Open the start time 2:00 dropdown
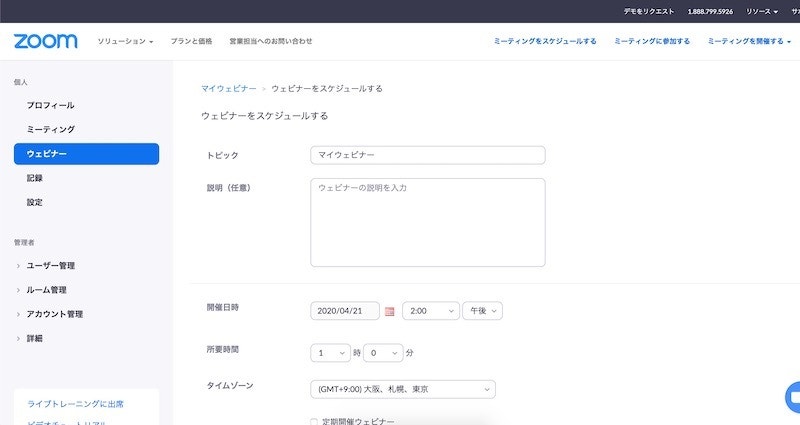The height and width of the screenshot is (425, 800). pyautogui.click(x=430, y=311)
